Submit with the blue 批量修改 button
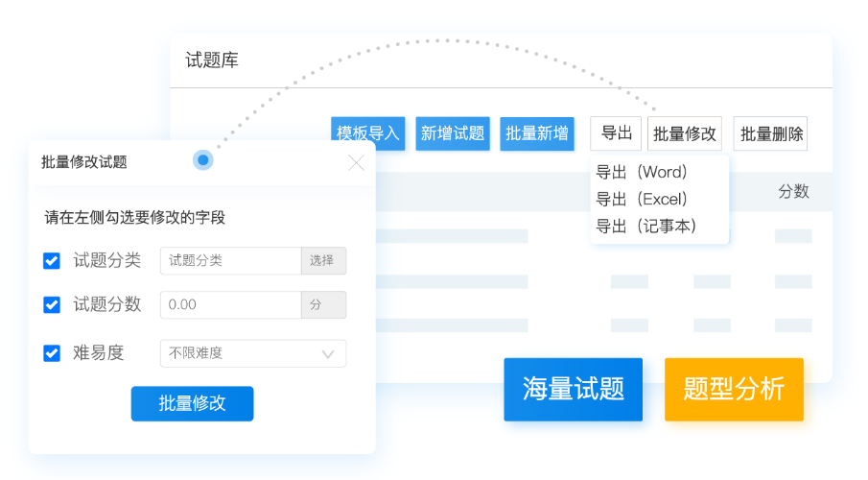Viewport: 868px width, 480px height. coord(192,403)
